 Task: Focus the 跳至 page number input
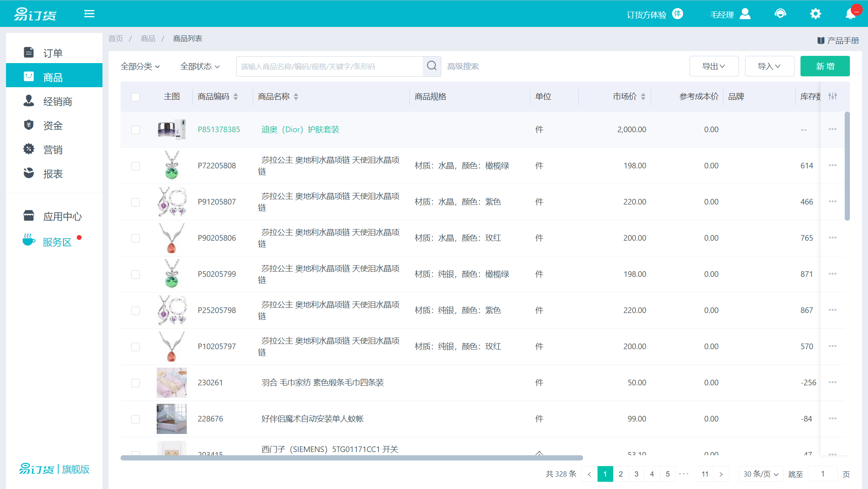(823, 474)
